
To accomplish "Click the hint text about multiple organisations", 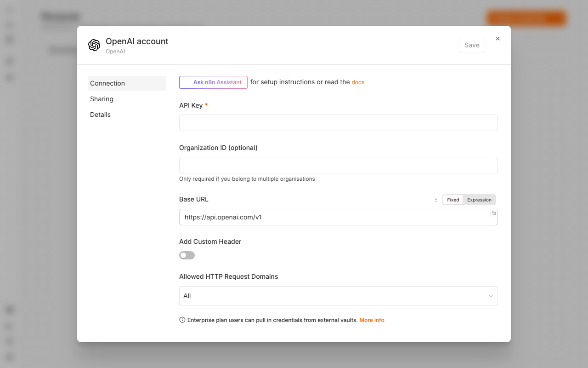I will (247, 179).
